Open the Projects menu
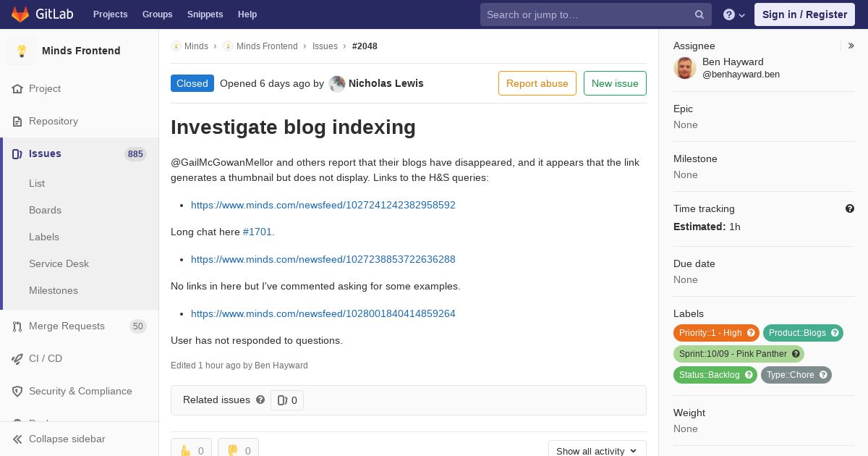Screen dimensions: 868x456 point(110,14)
